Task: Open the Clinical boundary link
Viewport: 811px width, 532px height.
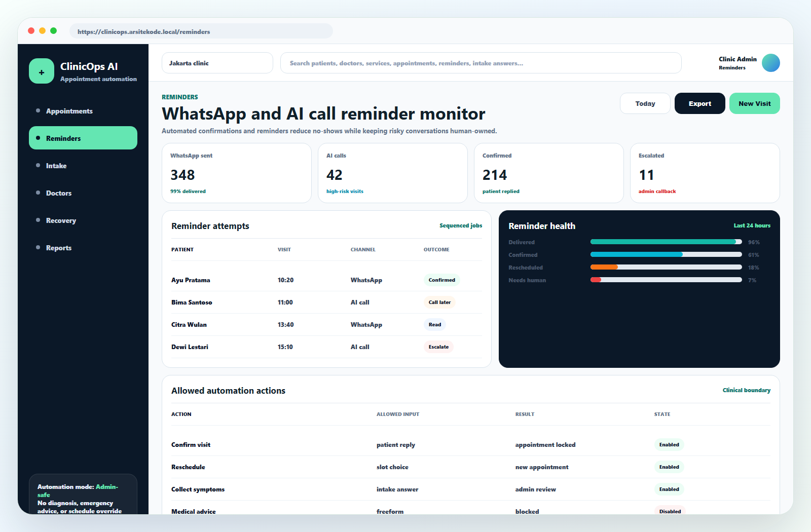Action: (x=747, y=390)
